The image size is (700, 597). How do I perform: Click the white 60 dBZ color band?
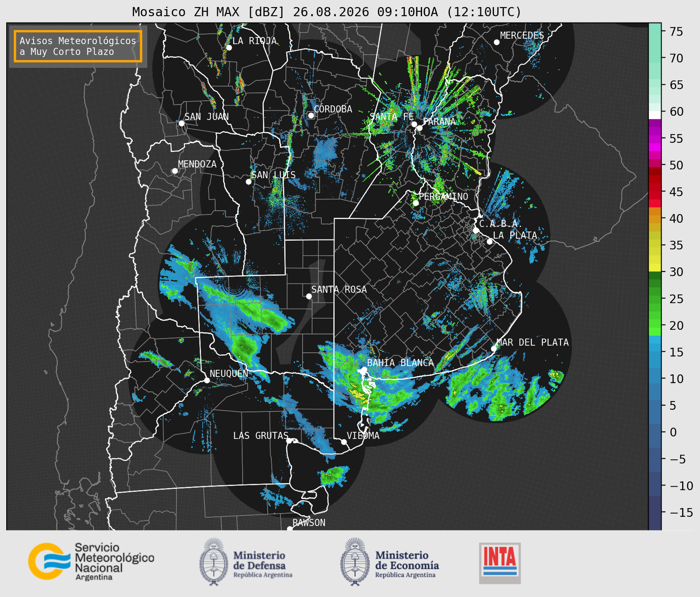click(x=655, y=115)
